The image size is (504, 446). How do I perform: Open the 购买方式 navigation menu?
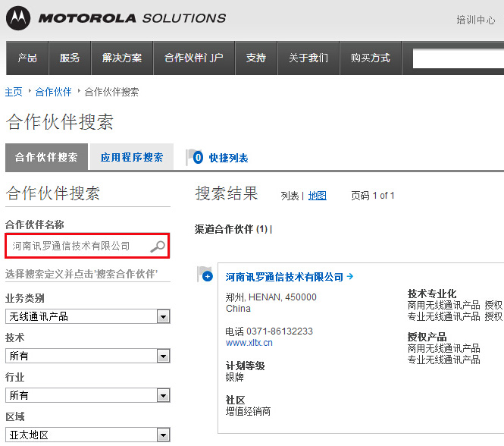point(371,58)
